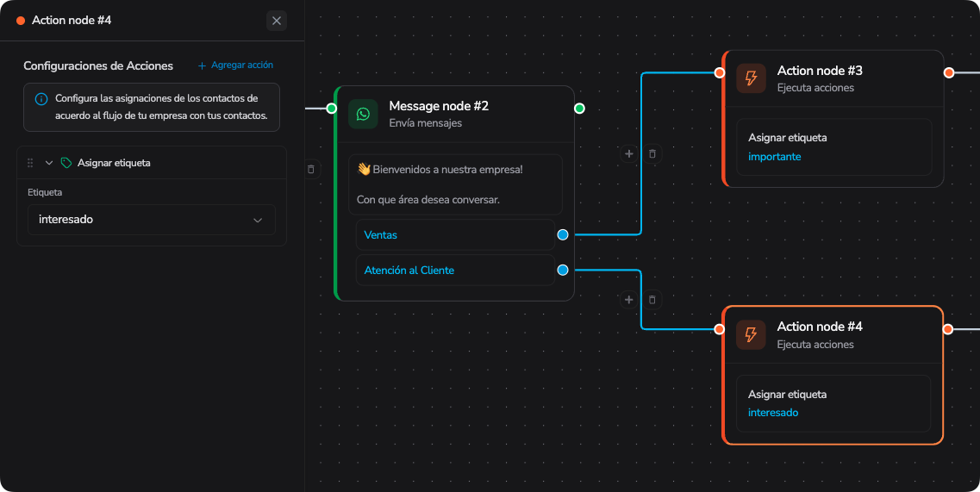Select the Atención al Cliente button option

coord(455,270)
